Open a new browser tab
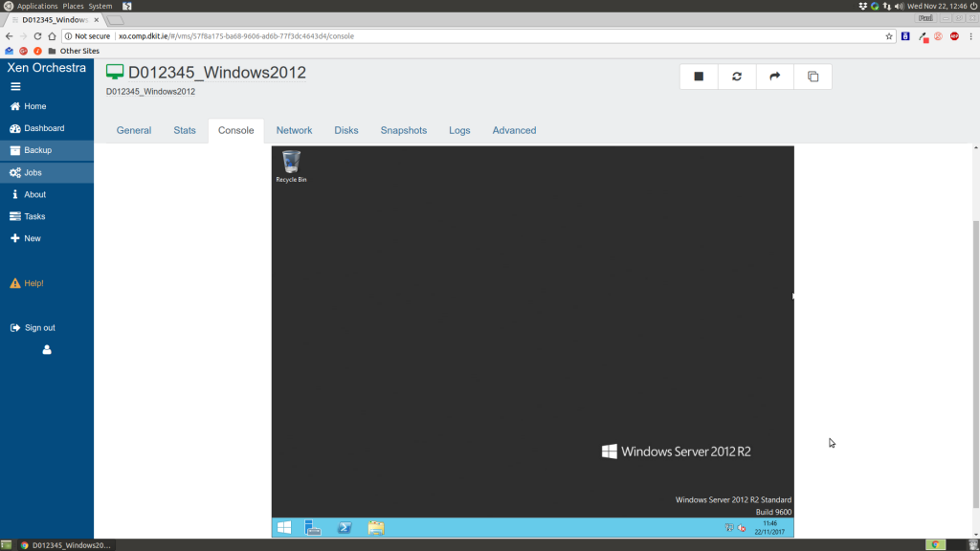The image size is (980, 551). tap(115, 20)
